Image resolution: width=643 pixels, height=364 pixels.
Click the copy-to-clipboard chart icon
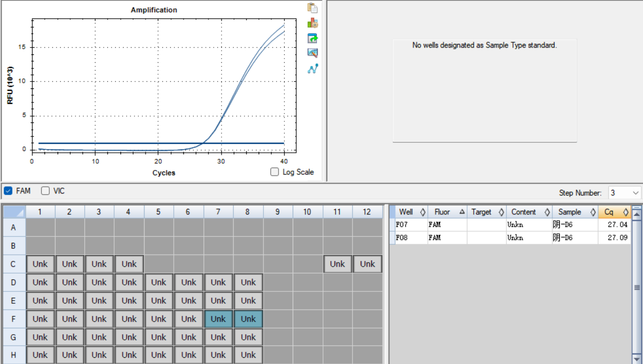click(313, 8)
